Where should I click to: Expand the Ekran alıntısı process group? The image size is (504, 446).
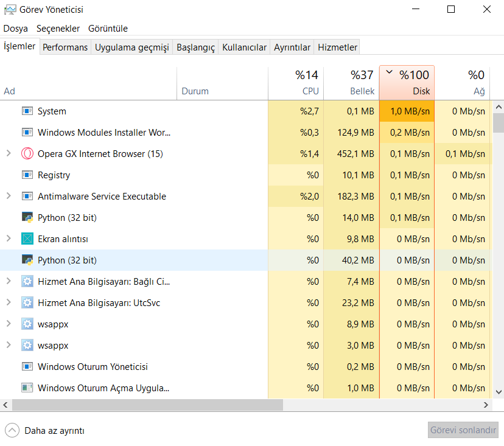(x=9, y=239)
